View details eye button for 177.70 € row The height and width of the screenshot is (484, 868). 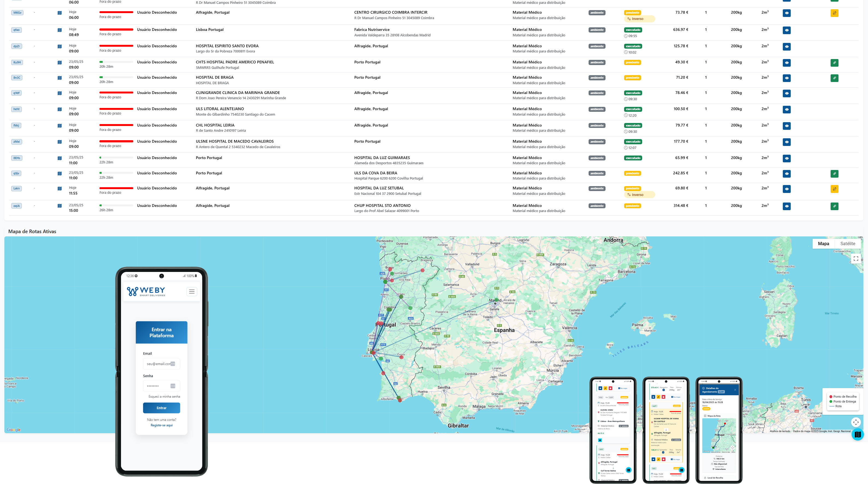[786, 142]
